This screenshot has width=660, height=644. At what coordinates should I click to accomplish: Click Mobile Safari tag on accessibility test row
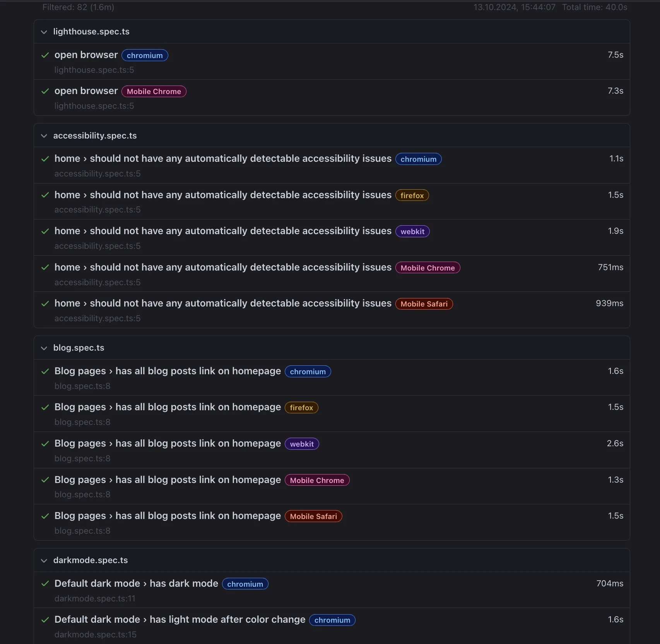pyautogui.click(x=424, y=304)
